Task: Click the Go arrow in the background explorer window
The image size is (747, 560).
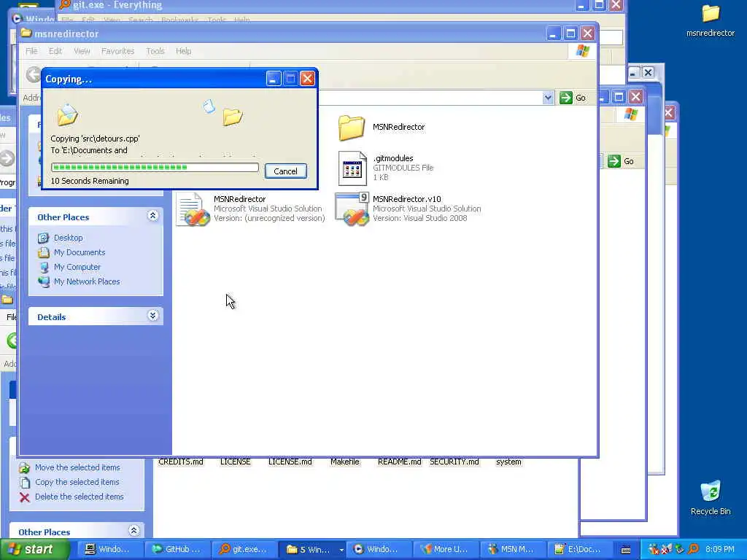Action: (614, 161)
